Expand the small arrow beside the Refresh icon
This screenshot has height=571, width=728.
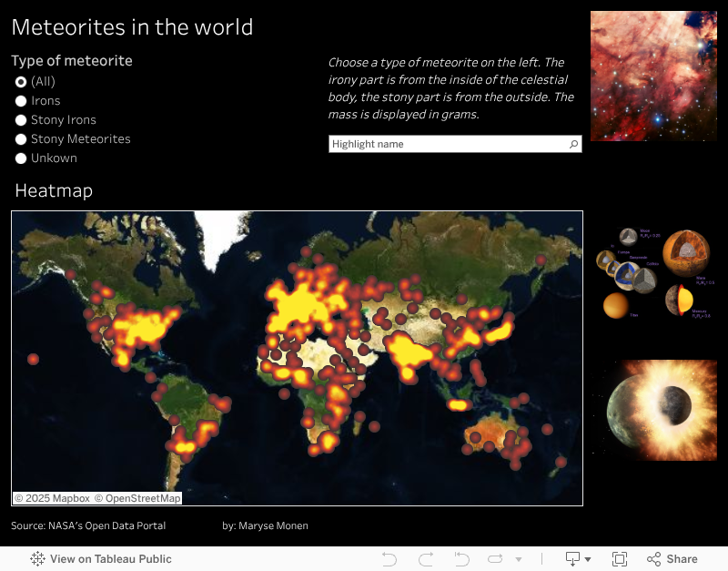point(519,559)
